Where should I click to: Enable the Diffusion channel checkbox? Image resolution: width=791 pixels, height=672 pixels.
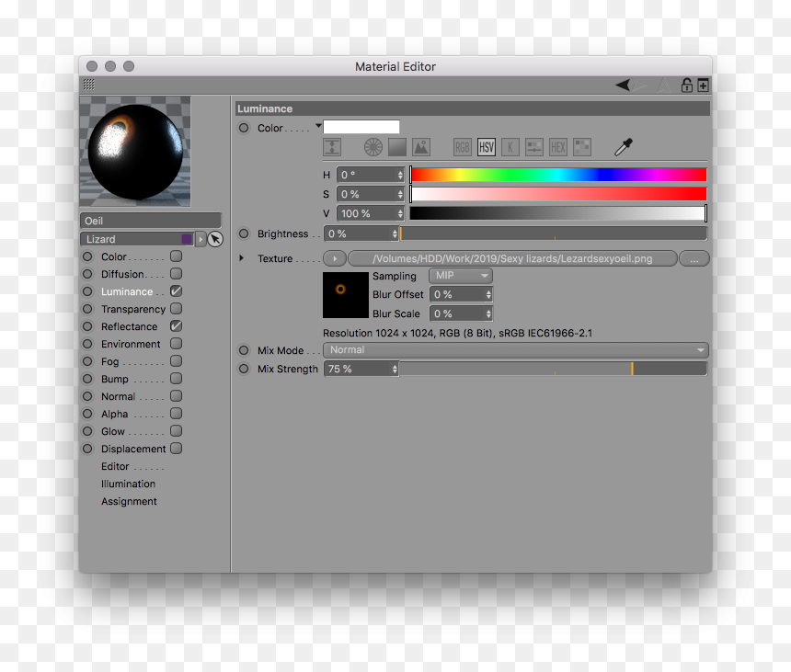click(x=176, y=274)
